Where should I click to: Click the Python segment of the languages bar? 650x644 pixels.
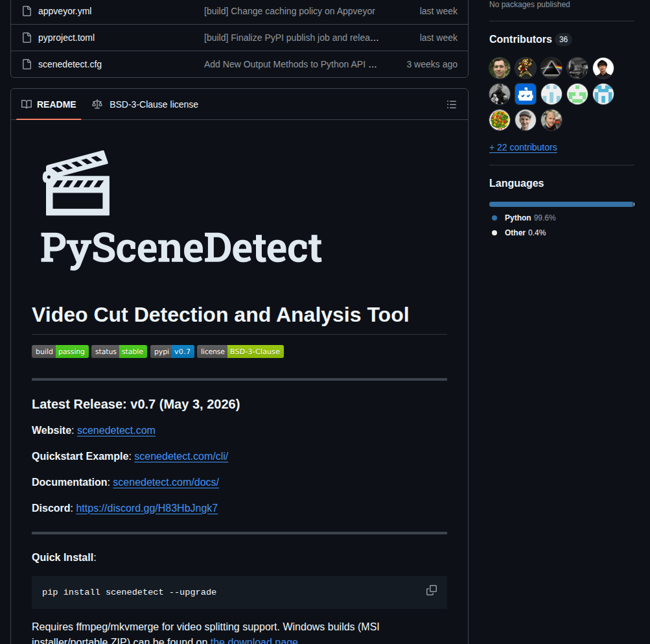point(561,204)
